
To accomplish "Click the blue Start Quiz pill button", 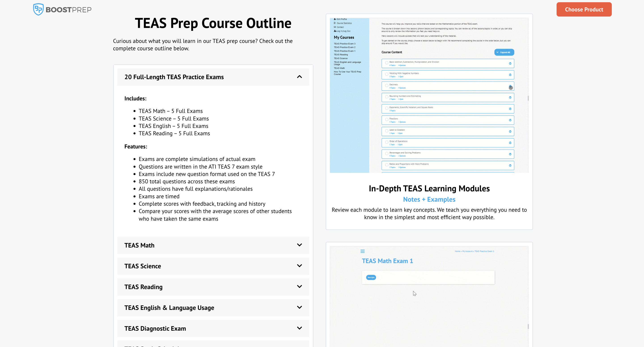I will (371, 277).
